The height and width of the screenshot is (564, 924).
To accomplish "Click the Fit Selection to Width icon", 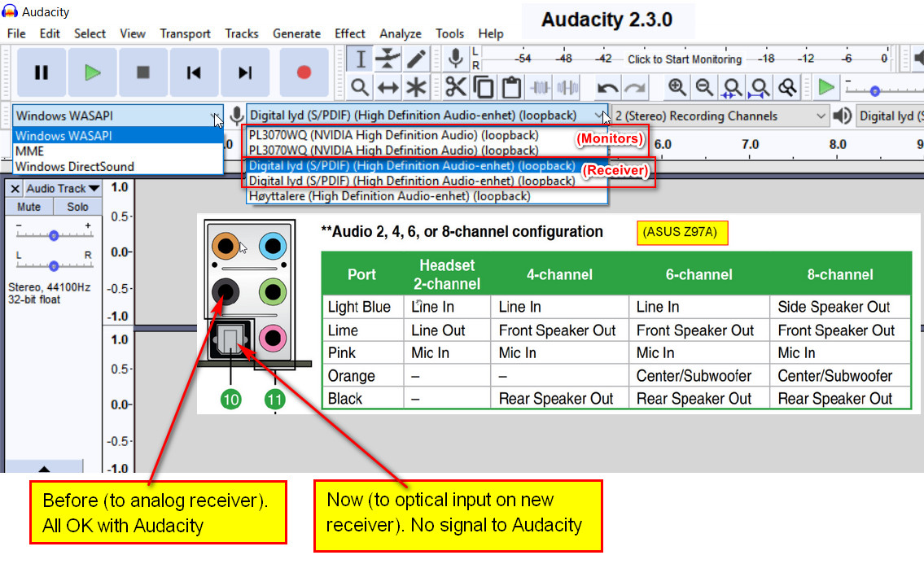I will point(732,88).
